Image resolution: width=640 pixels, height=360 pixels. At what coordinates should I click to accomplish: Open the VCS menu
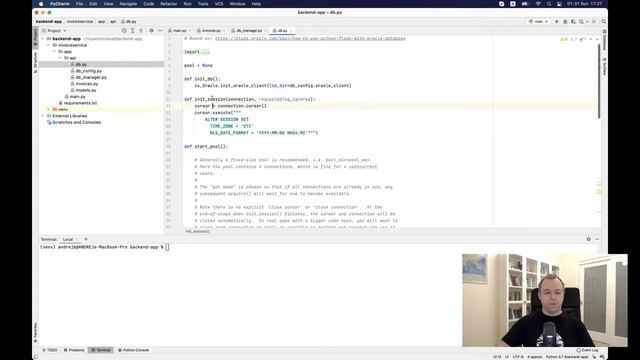point(219,4)
